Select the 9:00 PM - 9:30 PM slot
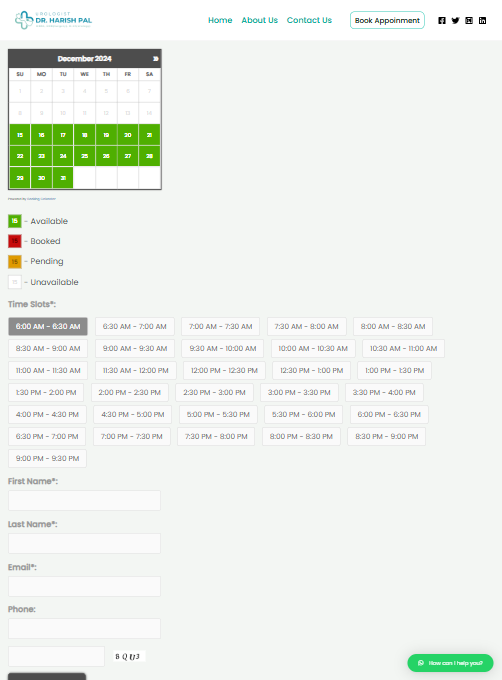The width and height of the screenshot is (502, 680). [47, 458]
